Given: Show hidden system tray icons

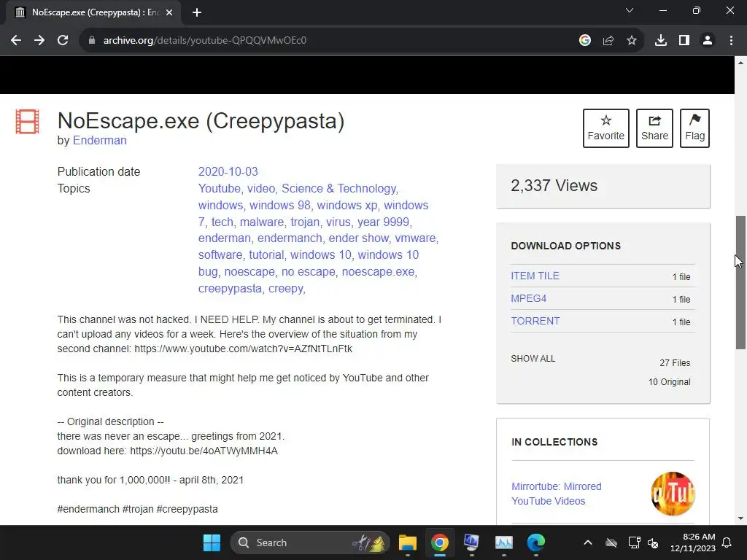Looking at the screenshot, I should tap(588, 542).
